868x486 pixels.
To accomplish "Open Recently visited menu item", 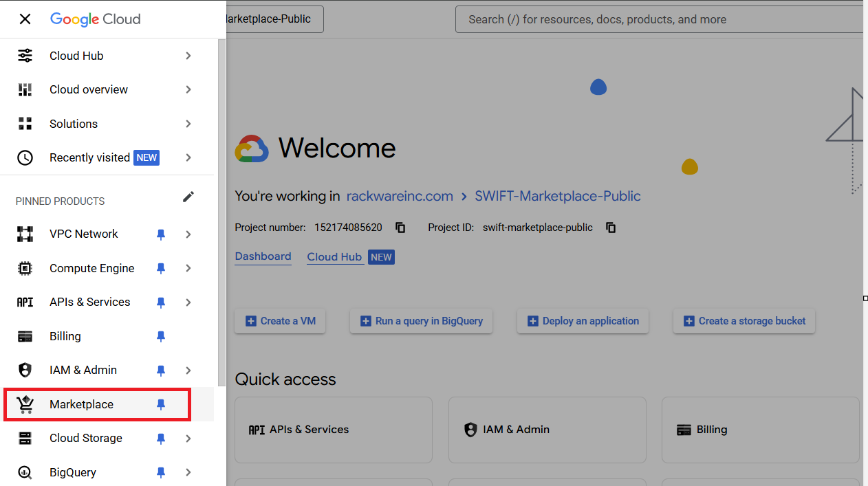I will click(108, 157).
